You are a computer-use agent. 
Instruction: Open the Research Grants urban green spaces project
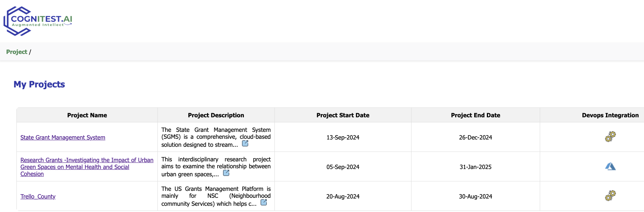tap(87, 167)
